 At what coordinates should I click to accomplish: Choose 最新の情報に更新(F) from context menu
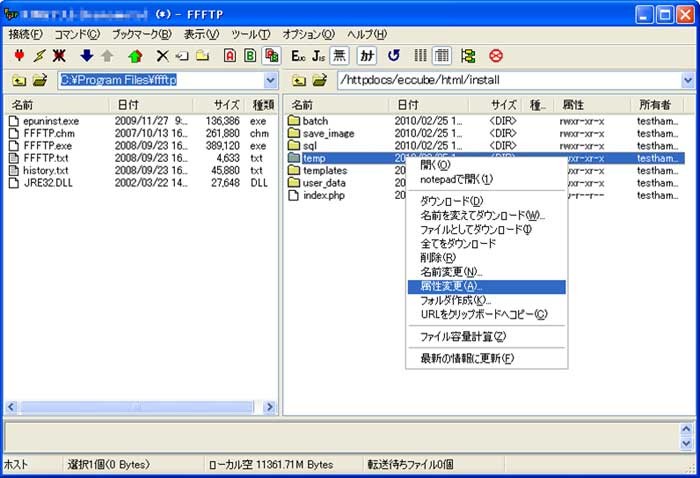[487, 358]
